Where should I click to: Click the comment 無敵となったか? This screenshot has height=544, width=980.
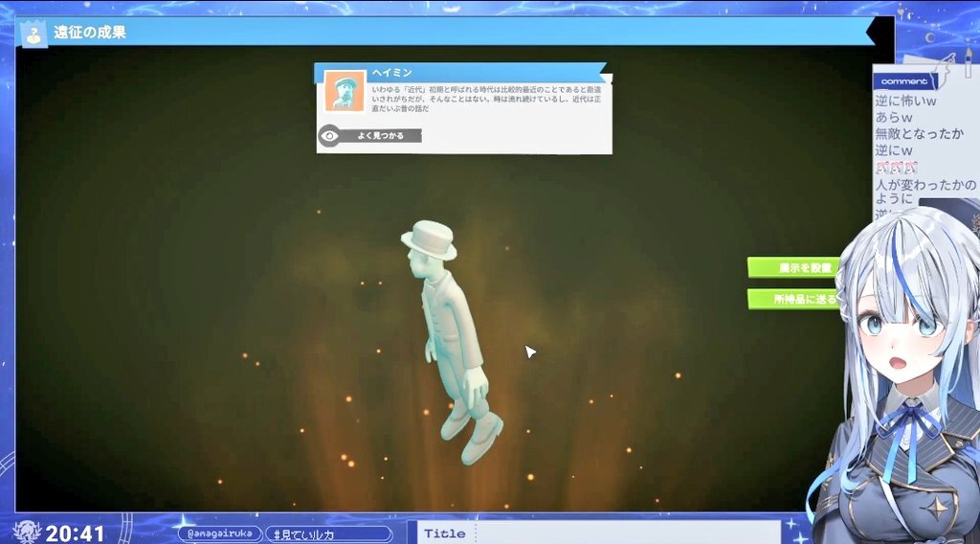pyautogui.click(x=920, y=133)
